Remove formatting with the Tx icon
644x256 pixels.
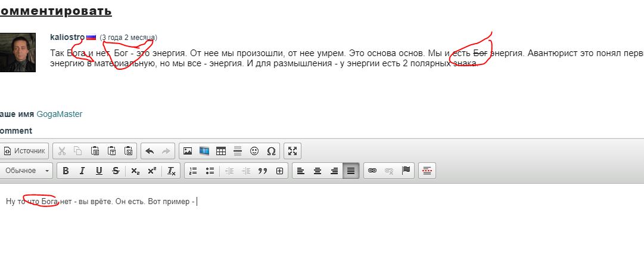point(171,171)
